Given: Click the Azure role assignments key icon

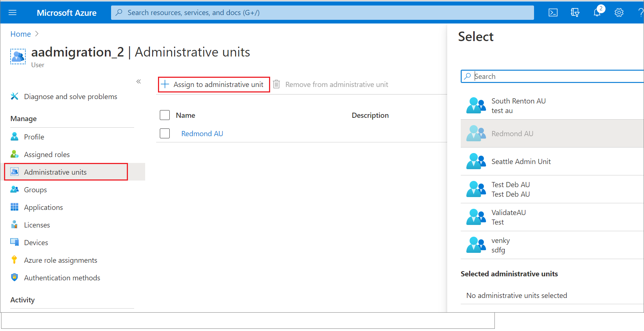Looking at the screenshot, I should coord(15,260).
